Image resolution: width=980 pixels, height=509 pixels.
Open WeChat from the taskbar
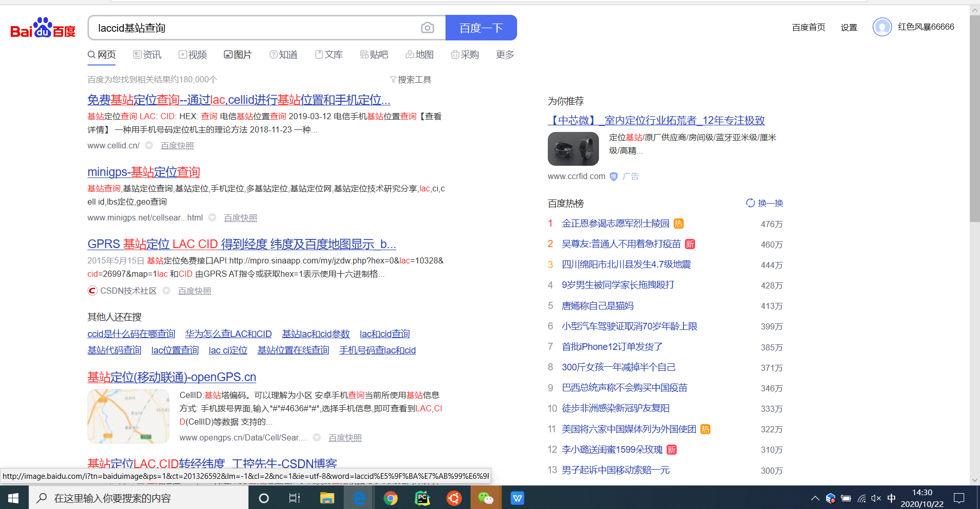485,498
